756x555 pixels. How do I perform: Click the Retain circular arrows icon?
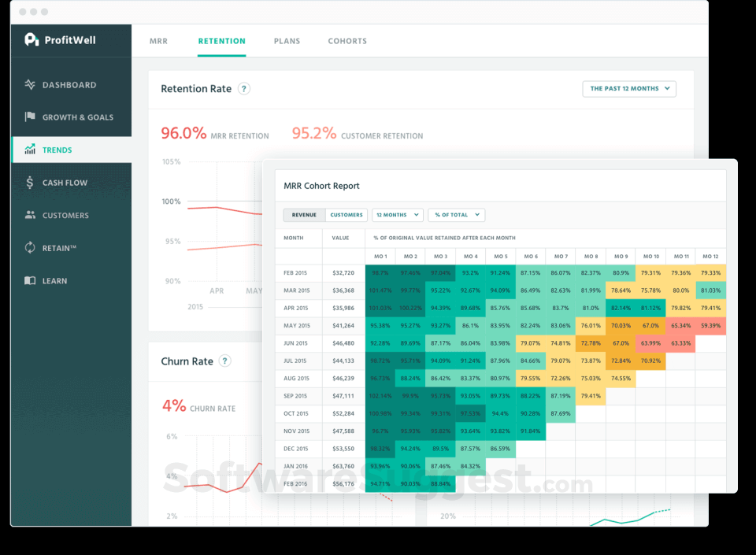click(x=30, y=248)
